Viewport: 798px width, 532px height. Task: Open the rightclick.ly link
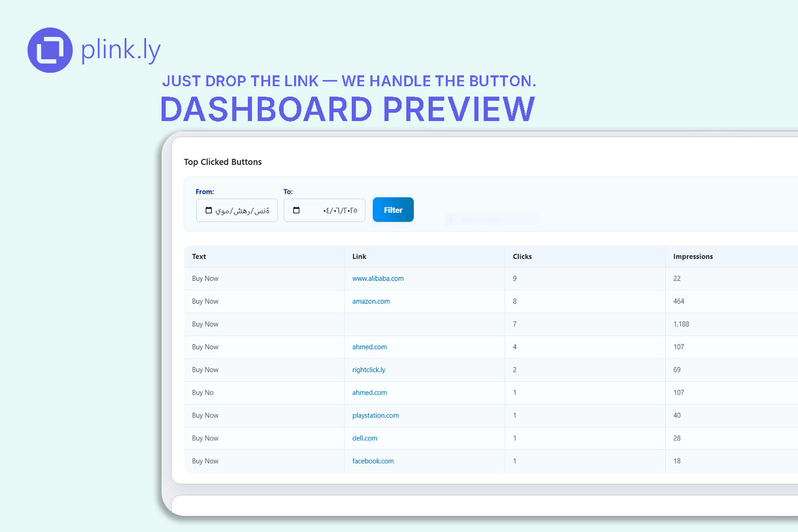coord(369,370)
